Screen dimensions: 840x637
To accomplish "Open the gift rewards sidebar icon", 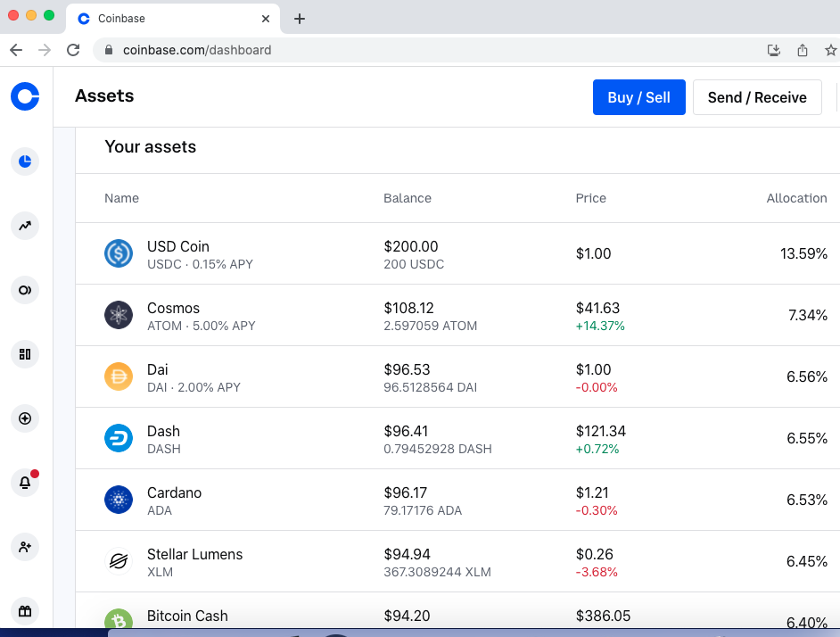I will 25,611.
